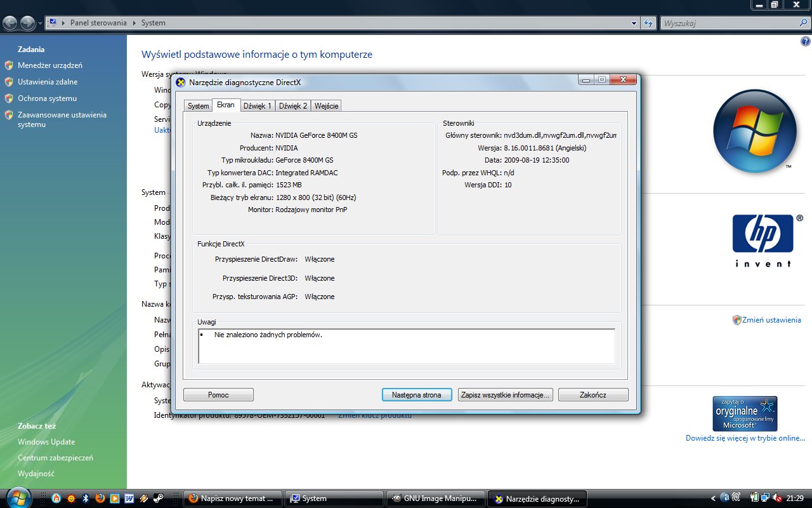Open the help question mark icon
812x508 pixels.
[x=806, y=41]
